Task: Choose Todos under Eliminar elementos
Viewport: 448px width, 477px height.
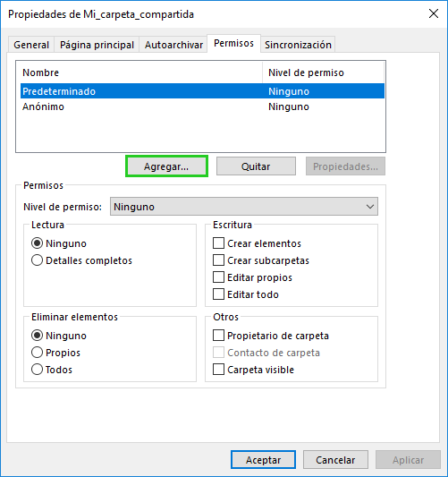Action: pos(52,370)
